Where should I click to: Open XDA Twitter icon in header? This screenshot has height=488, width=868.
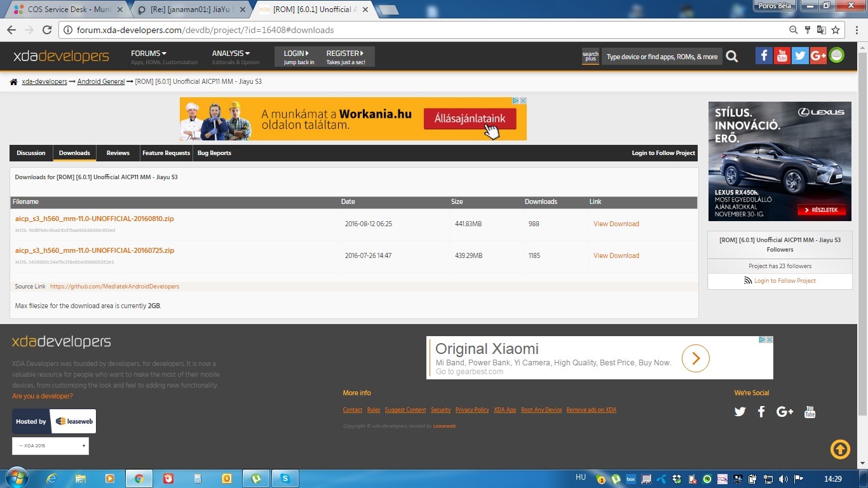click(800, 56)
